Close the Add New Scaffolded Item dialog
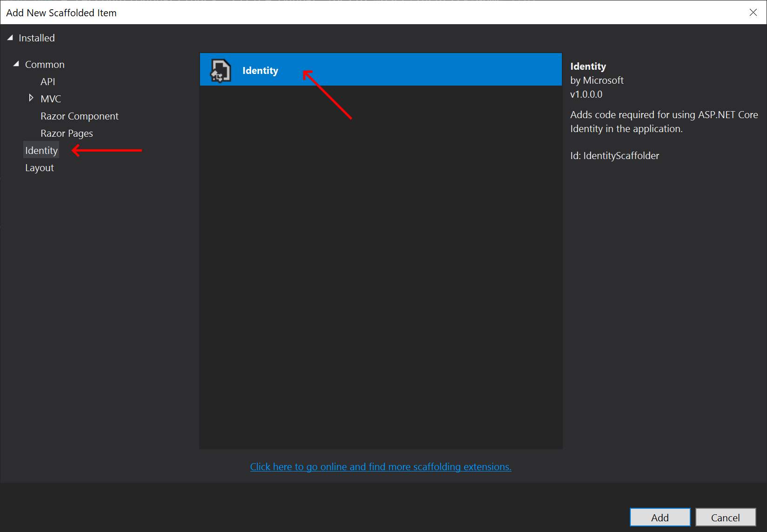Image resolution: width=767 pixels, height=532 pixels. tap(753, 13)
